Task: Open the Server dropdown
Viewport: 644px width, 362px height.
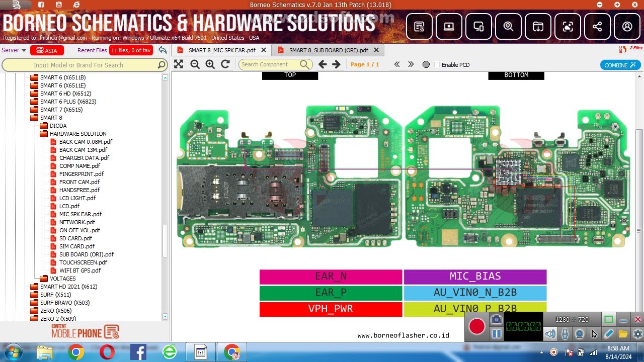Action: (x=14, y=50)
